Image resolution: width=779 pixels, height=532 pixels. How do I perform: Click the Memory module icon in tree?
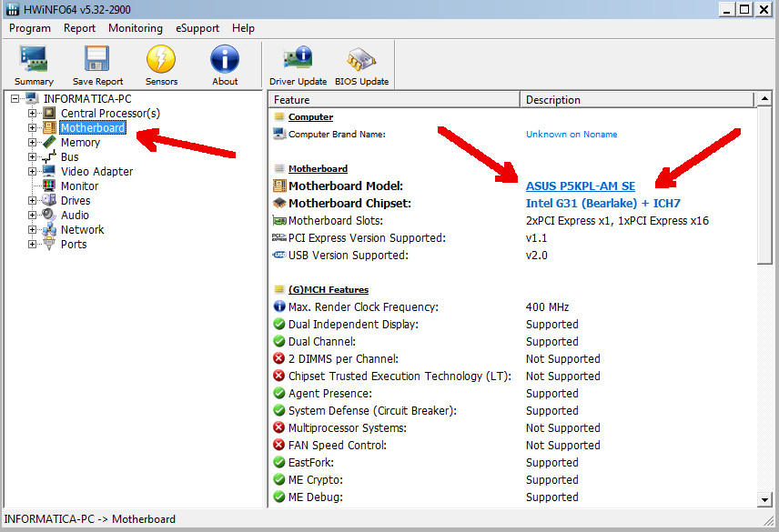[x=49, y=143]
